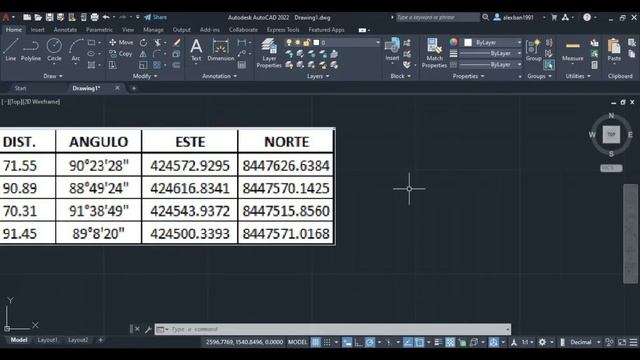Image resolution: width=640 pixels, height=360 pixels.
Task: Toggle 2D object snap in status bar
Action: [419, 342]
